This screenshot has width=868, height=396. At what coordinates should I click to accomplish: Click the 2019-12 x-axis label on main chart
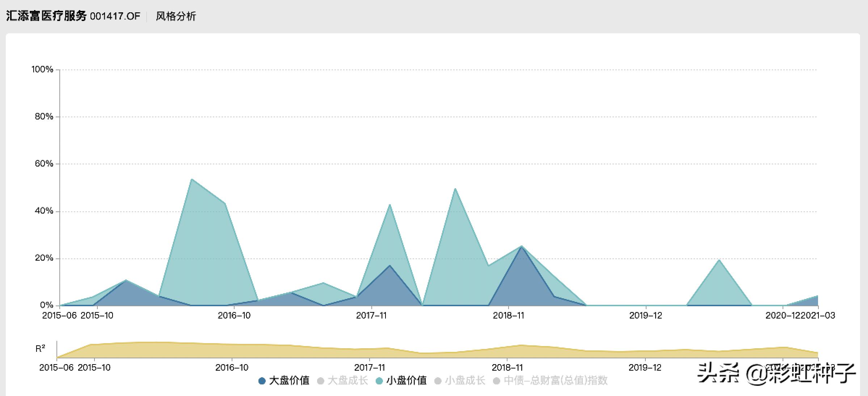click(x=645, y=316)
